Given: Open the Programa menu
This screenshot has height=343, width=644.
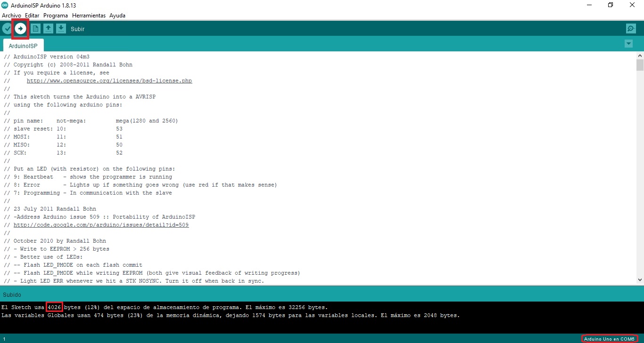Looking at the screenshot, I should click(x=55, y=15).
